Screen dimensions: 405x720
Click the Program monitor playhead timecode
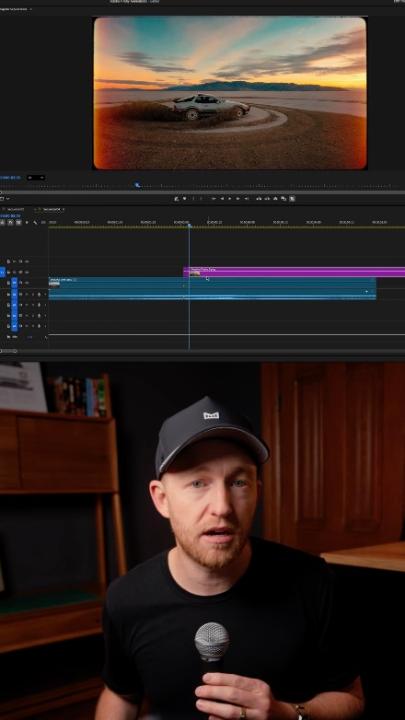click(10, 177)
